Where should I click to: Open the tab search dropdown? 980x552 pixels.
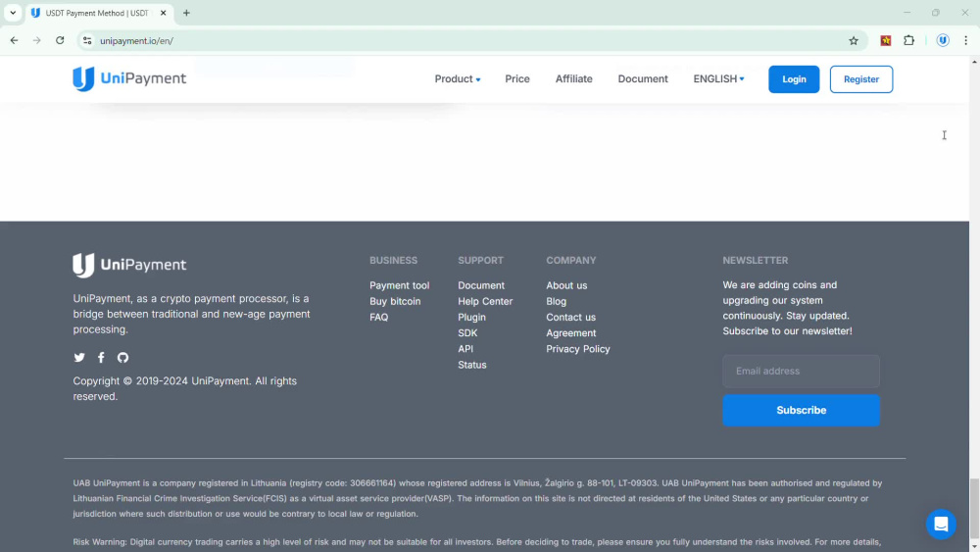[x=13, y=13]
